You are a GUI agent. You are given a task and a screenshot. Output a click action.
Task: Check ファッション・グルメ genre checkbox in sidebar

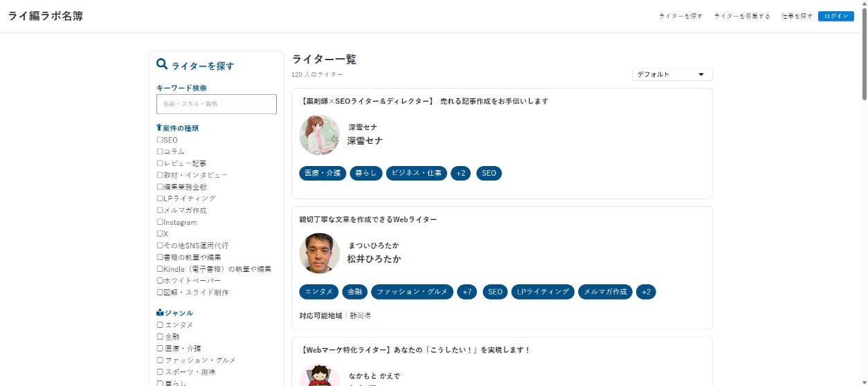pyautogui.click(x=160, y=360)
